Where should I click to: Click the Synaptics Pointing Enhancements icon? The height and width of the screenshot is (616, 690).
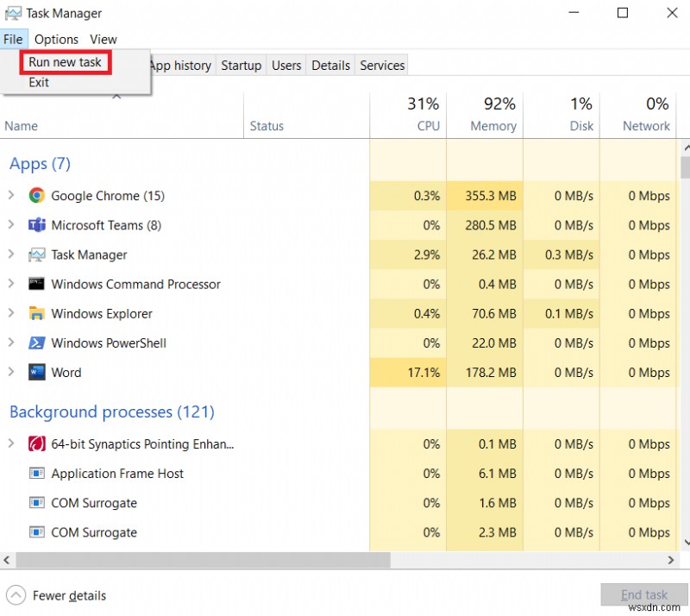[37, 443]
